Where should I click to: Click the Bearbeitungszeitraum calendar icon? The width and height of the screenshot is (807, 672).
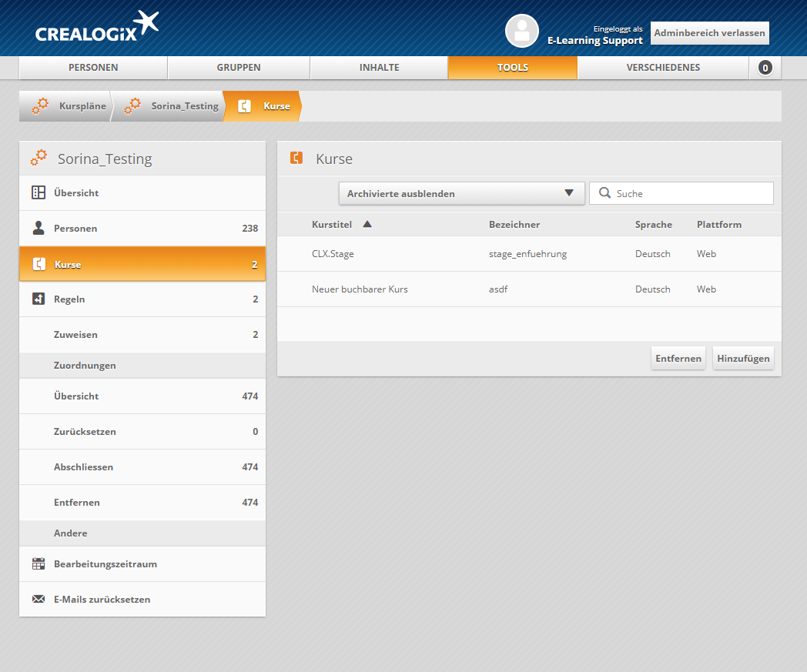[39, 564]
